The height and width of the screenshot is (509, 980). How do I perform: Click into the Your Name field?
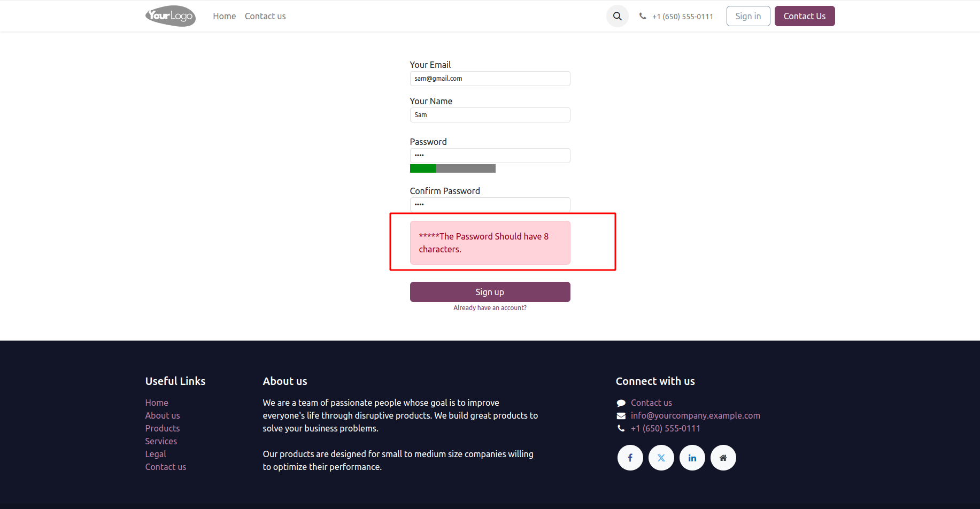point(490,115)
